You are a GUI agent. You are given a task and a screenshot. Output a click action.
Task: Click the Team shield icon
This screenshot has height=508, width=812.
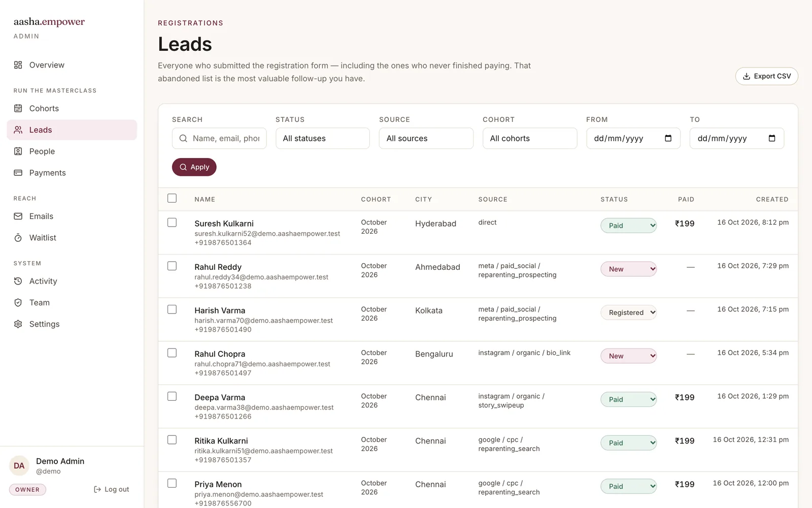click(x=18, y=303)
